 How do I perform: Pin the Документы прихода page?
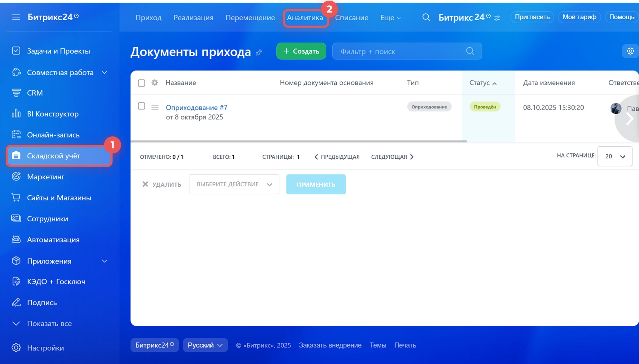[x=259, y=53]
